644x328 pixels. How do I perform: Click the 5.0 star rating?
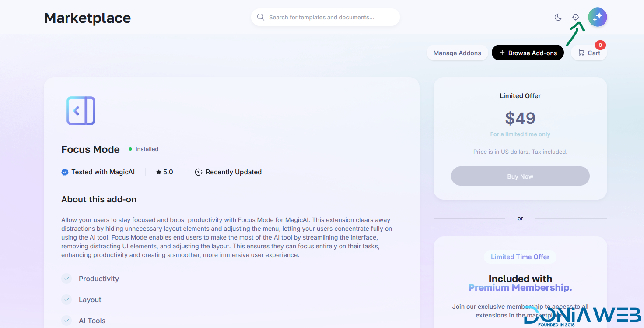point(164,172)
